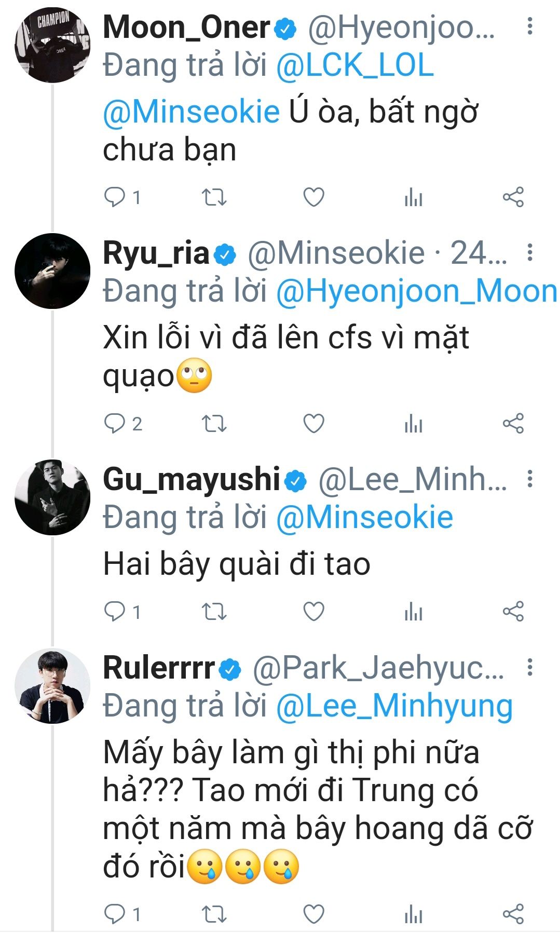Open the @Hyeonjoon_Moon mention link
Viewport: 560px width, 933px height.
pos(416,291)
